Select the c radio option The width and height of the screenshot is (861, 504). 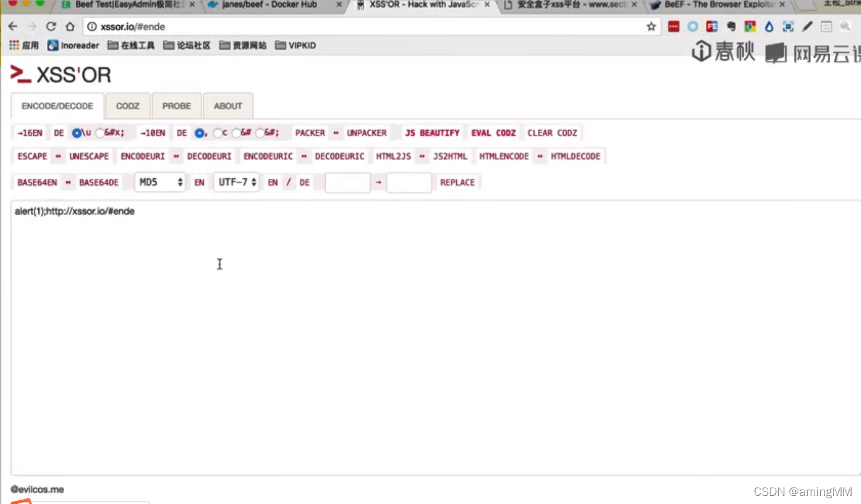218,133
